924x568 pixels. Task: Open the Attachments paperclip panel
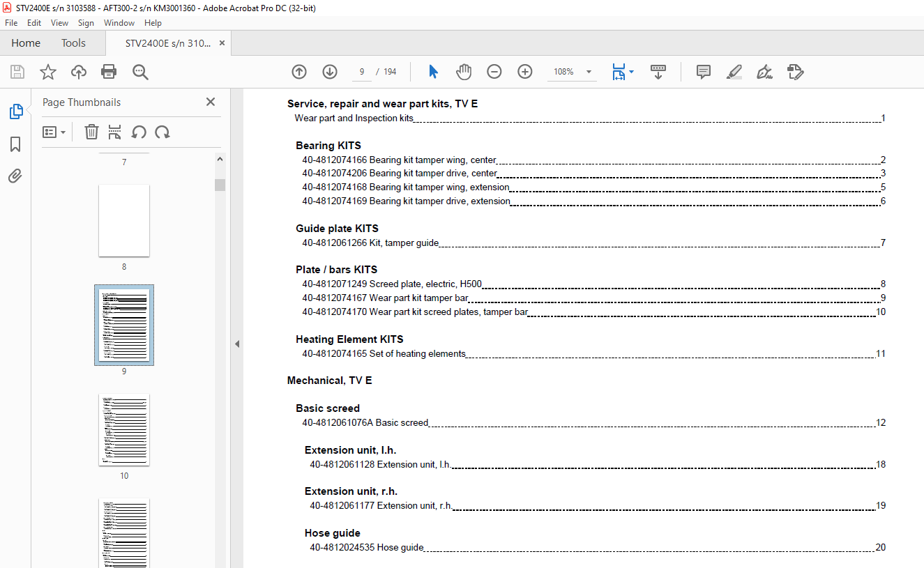[15, 176]
